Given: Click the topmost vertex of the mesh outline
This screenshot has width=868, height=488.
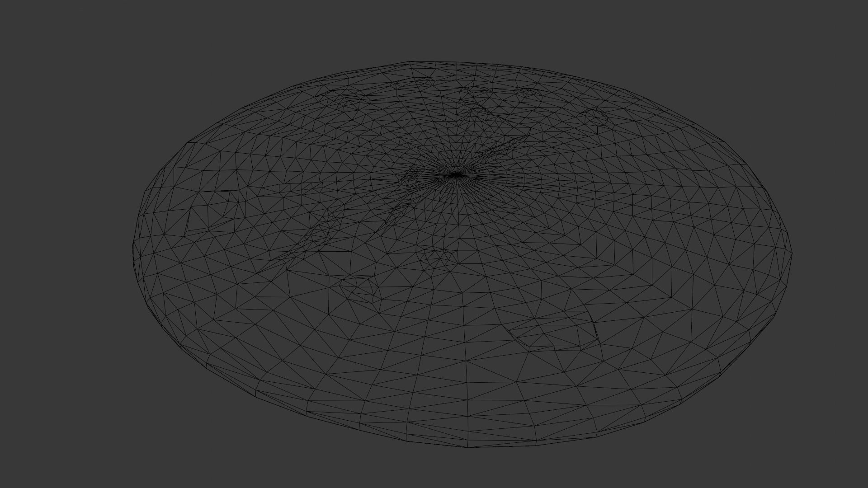Looking at the screenshot, I should tap(410, 62).
